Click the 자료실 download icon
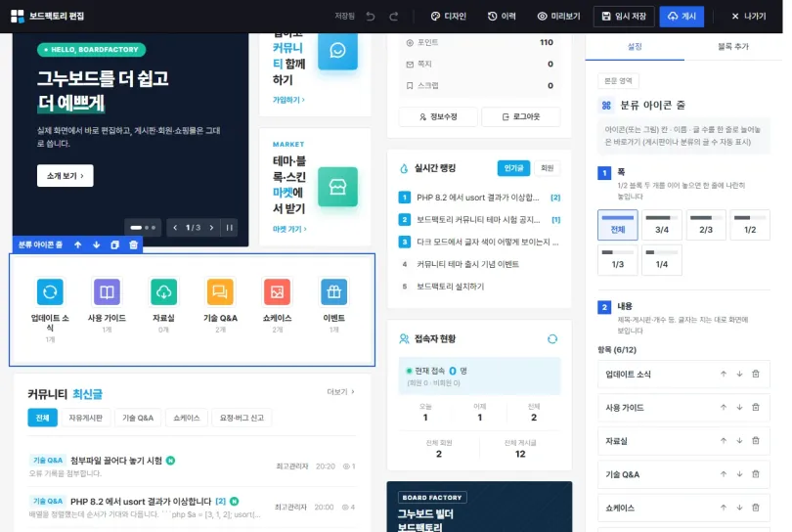This screenshot has height=532, width=792. tap(163, 291)
